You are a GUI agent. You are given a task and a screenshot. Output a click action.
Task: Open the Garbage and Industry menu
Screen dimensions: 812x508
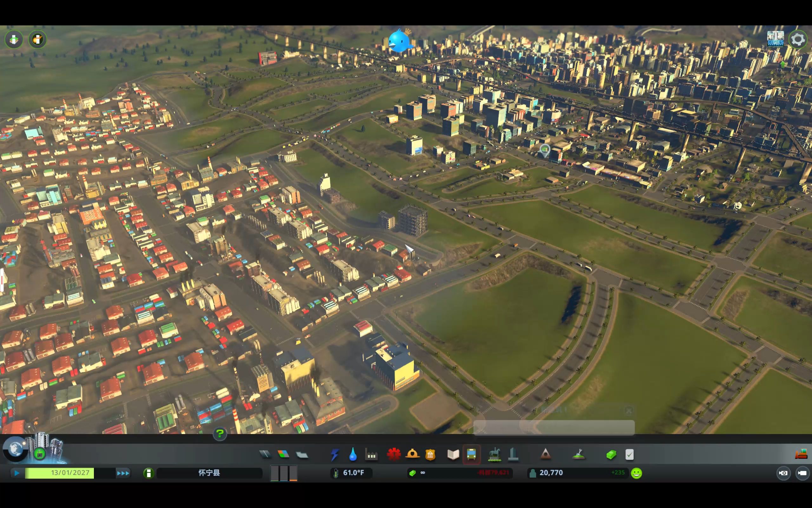click(x=371, y=455)
